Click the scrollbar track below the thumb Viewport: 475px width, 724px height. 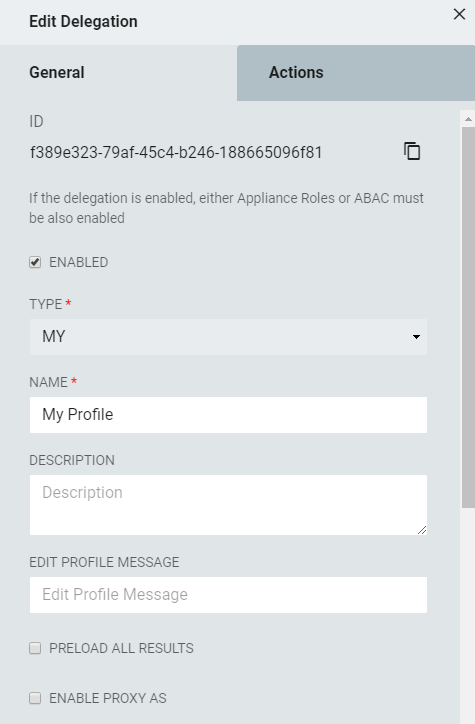tap(468, 616)
